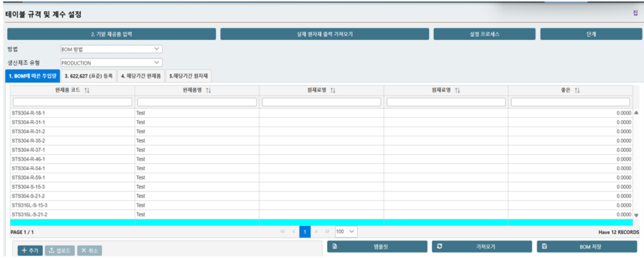The height and width of the screenshot is (258, 644).
Task: Click the 완제품 코드 filter input field
Action: click(73, 102)
